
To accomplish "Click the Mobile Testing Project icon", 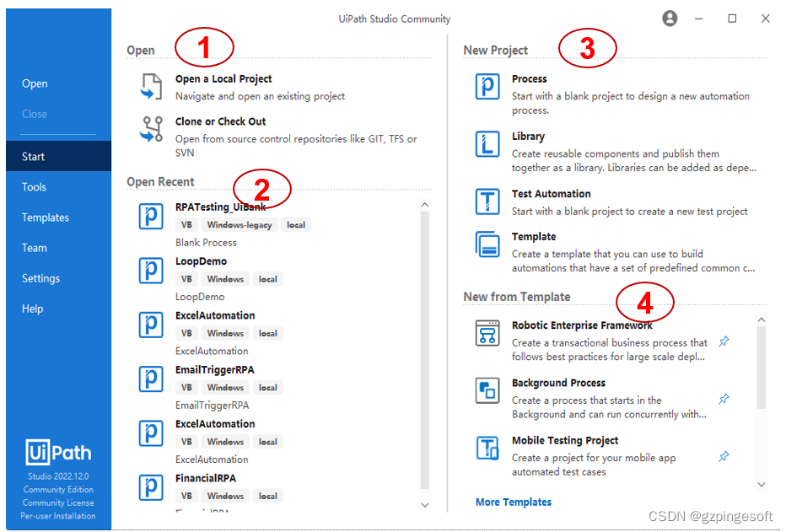I will point(487,448).
